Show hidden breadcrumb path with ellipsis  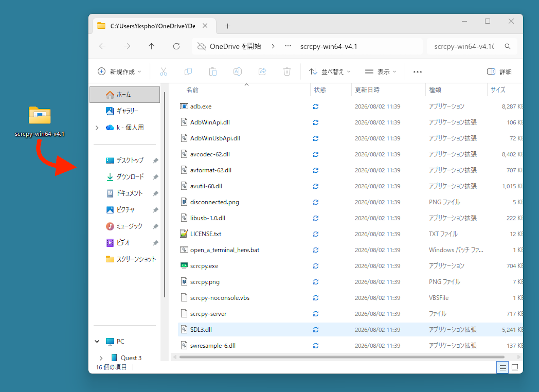tap(288, 46)
